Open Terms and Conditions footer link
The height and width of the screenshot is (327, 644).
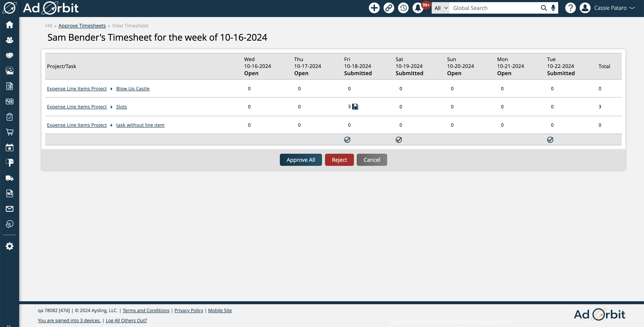[146, 310]
